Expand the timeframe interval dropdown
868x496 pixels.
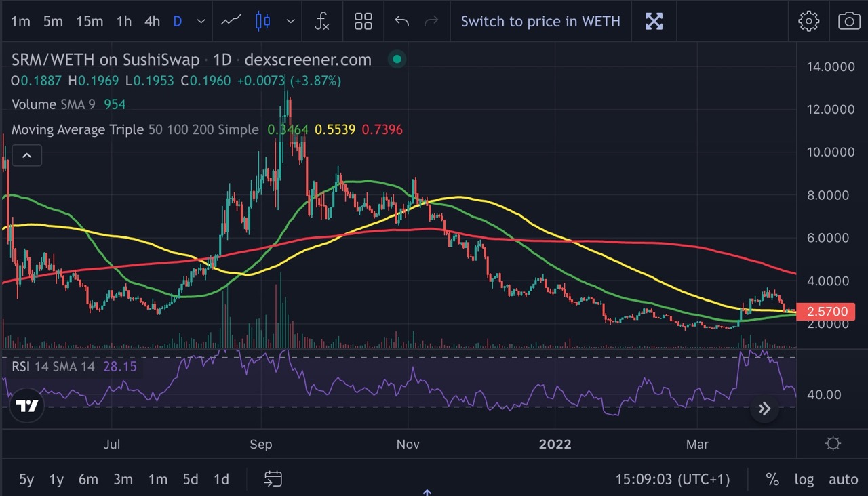[201, 21]
